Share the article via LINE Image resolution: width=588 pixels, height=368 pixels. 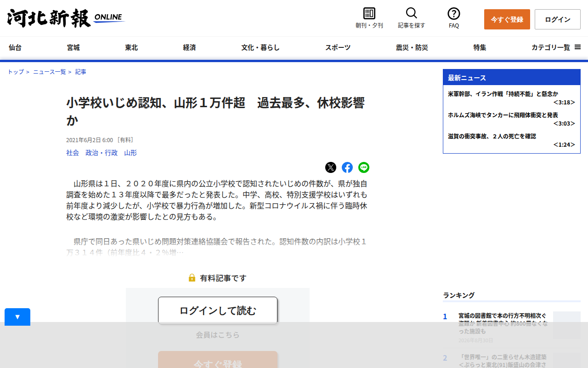pyautogui.click(x=364, y=167)
